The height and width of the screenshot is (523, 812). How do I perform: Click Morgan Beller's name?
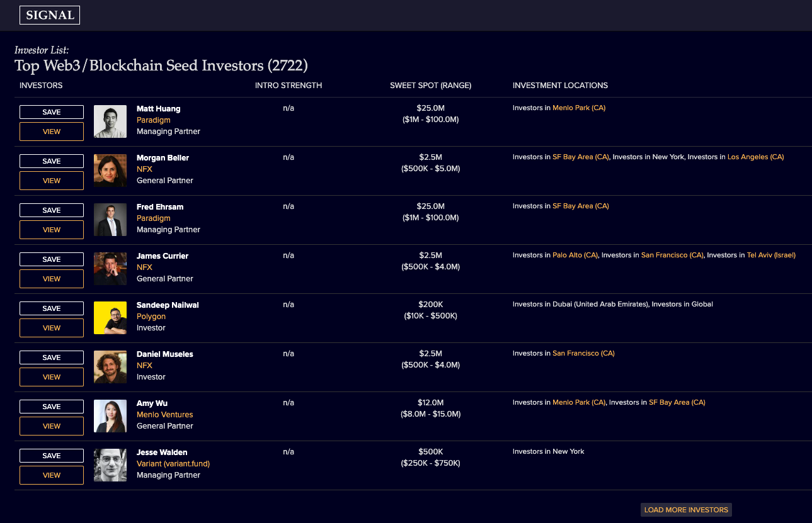(x=163, y=158)
